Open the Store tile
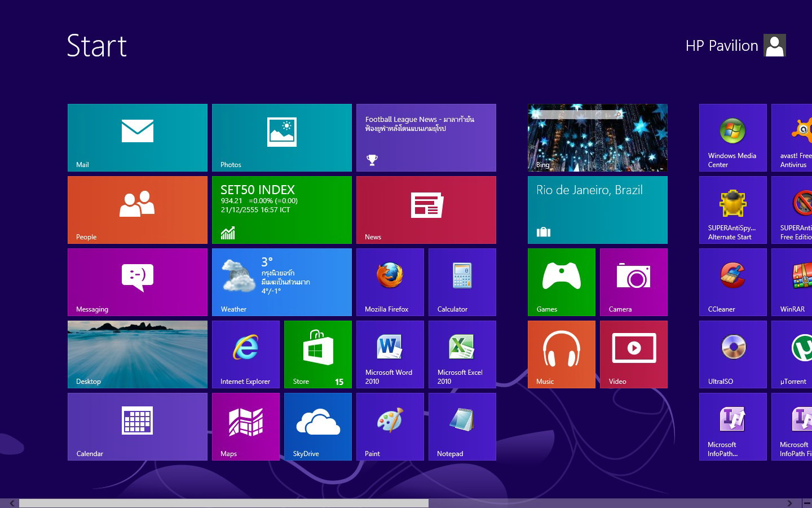The image size is (812, 508). 318,354
